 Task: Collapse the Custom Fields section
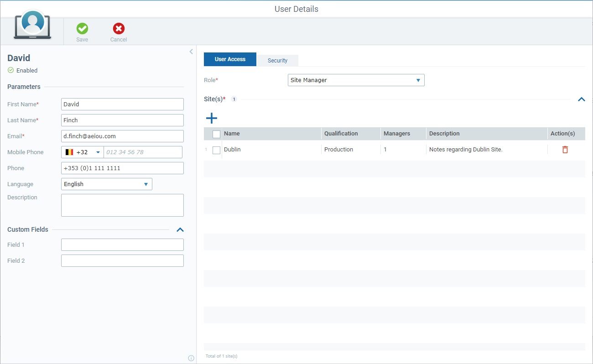point(180,230)
